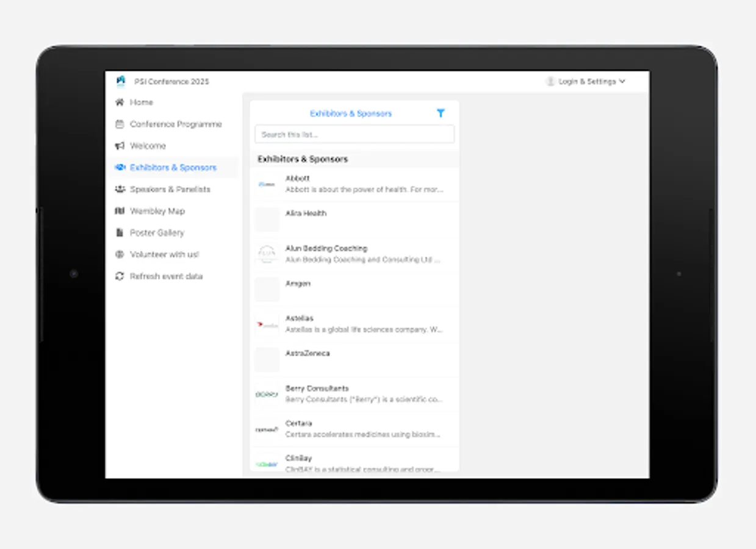Image resolution: width=756 pixels, height=549 pixels.
Task: Click Certara accelerates medicines description
Action: coord(363,434)
